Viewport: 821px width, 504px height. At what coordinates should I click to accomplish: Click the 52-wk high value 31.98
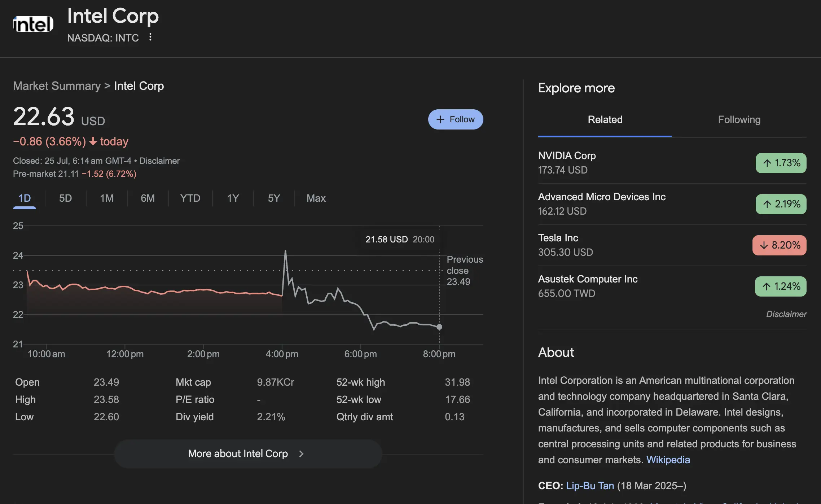pyautogui.click(x=457, y=382)
